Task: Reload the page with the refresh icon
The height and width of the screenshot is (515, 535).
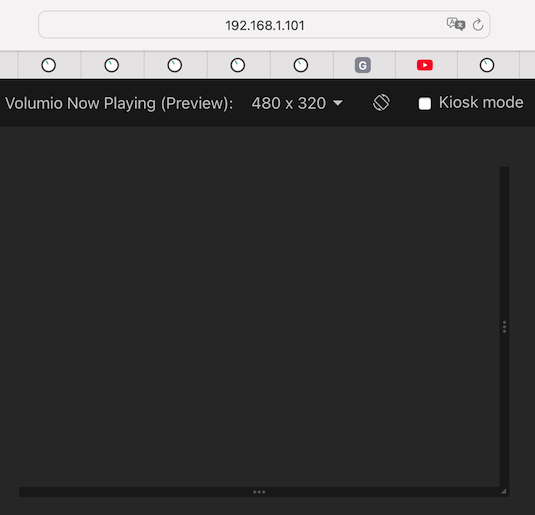Action: (478, 25)
